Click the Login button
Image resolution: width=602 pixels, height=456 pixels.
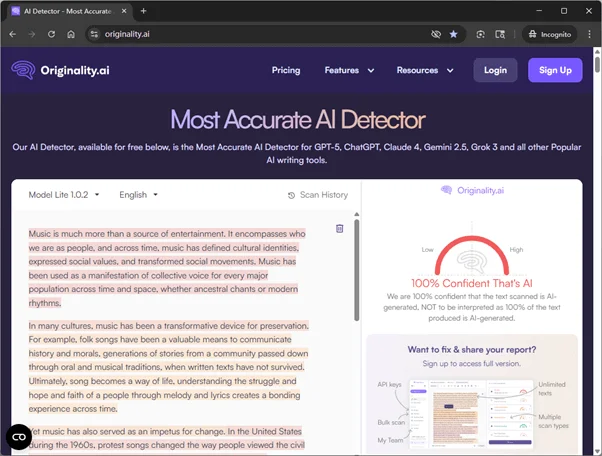[x=495, y=70]
